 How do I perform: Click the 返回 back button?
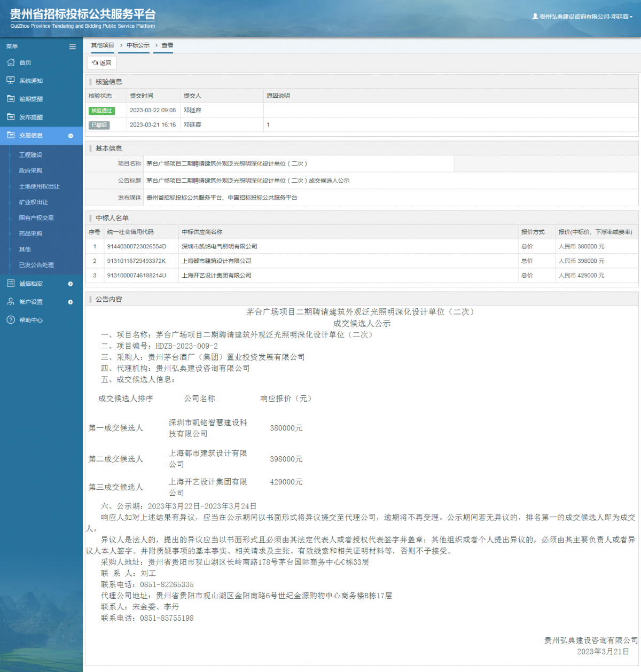coord(101,63)
